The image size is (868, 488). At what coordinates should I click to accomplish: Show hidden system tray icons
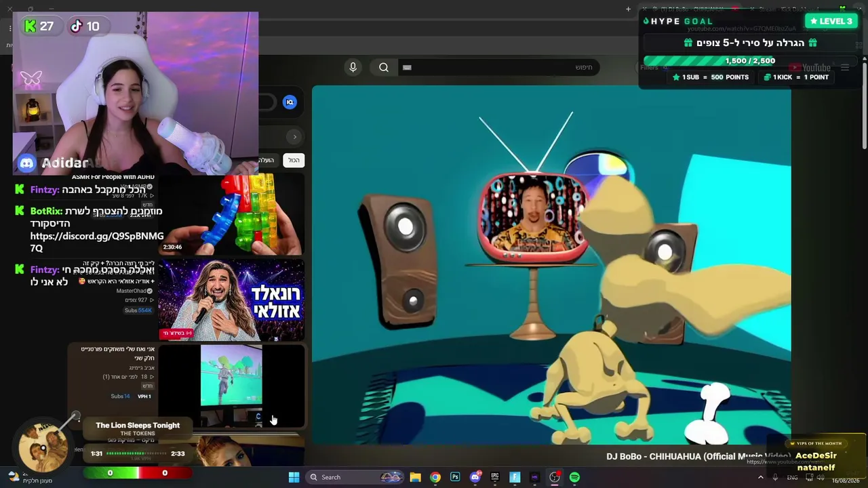coord(760,477)
